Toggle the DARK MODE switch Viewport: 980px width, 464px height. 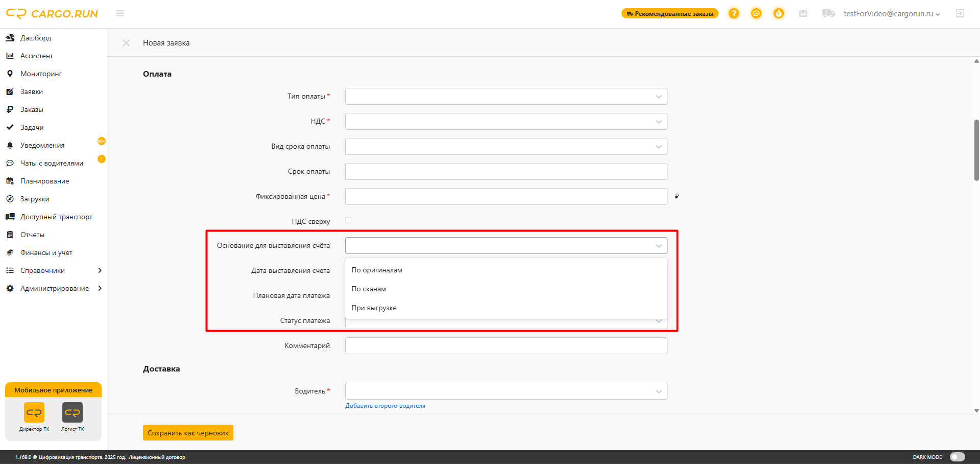(x=957, y=457)
